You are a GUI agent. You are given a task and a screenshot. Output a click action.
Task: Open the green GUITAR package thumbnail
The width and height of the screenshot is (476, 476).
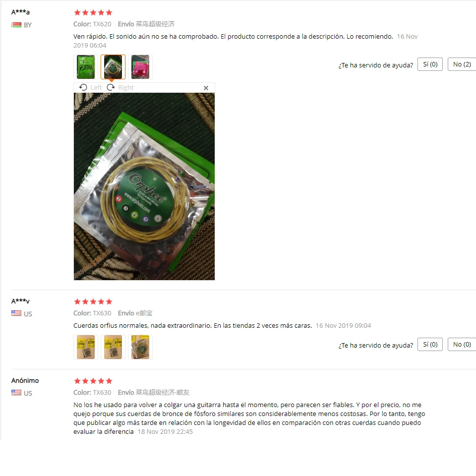point(86,67)
